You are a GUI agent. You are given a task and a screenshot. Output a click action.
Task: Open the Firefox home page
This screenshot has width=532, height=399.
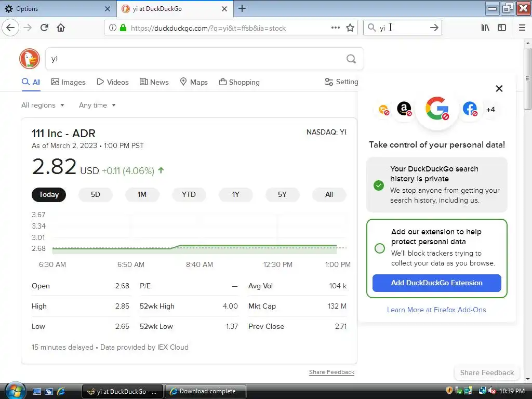61,28
